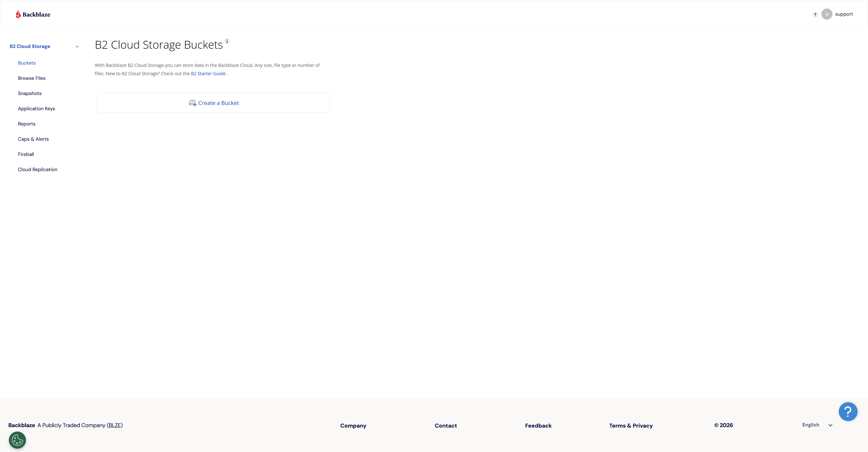Screen dimensions: 868x452
Task: Select Buckets in the sidebar
Action: (27, 63)
